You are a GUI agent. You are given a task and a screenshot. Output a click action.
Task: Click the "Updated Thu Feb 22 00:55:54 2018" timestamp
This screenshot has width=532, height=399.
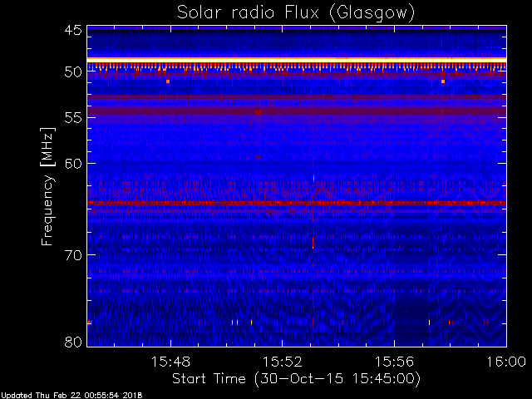pos(71,396)
